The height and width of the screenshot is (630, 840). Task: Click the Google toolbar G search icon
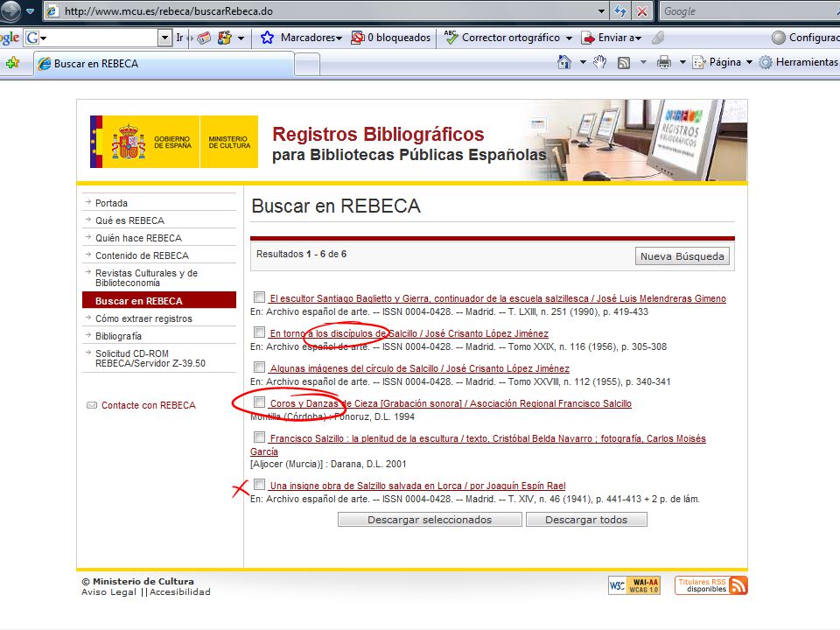pyautogui.click(x=32, y=38)
